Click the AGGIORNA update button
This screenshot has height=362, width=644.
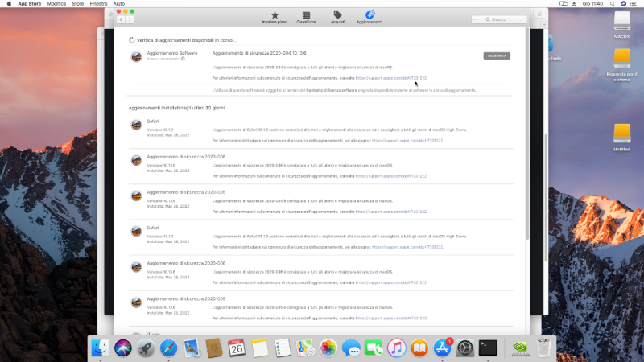click(497, 56)
